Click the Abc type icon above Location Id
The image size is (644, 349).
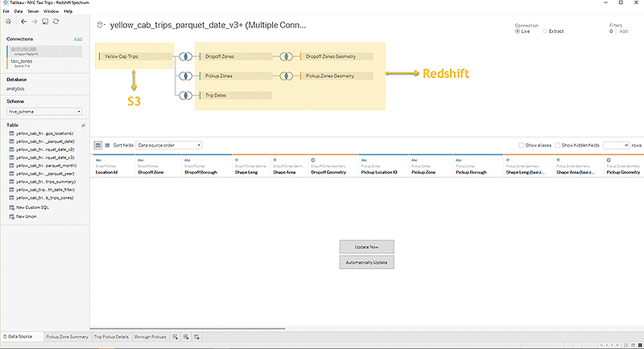point(98,160)
